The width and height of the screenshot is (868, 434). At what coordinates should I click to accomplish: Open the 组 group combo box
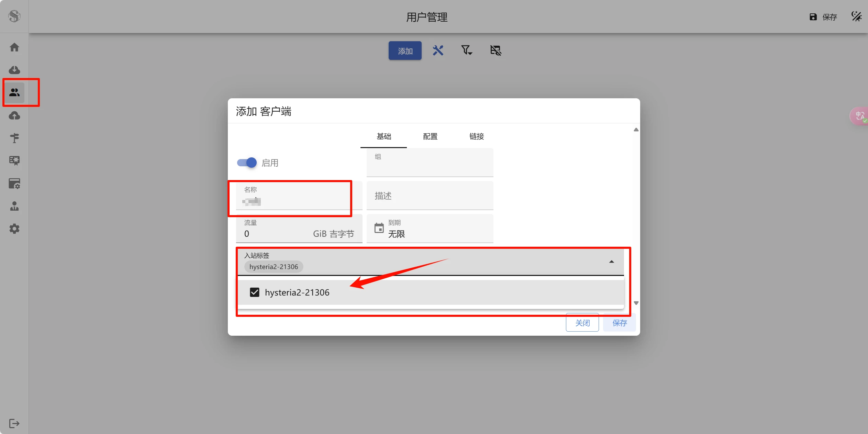[430, 163]
